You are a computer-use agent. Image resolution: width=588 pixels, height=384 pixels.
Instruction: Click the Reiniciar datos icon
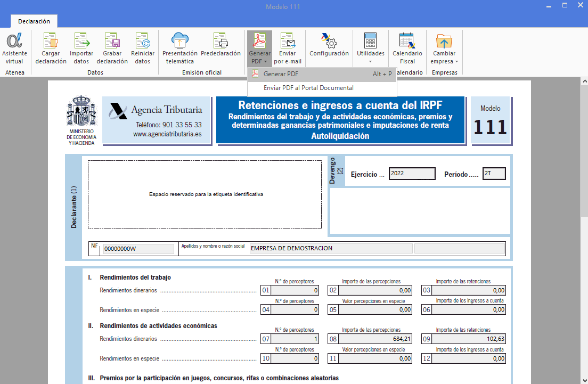143,41
